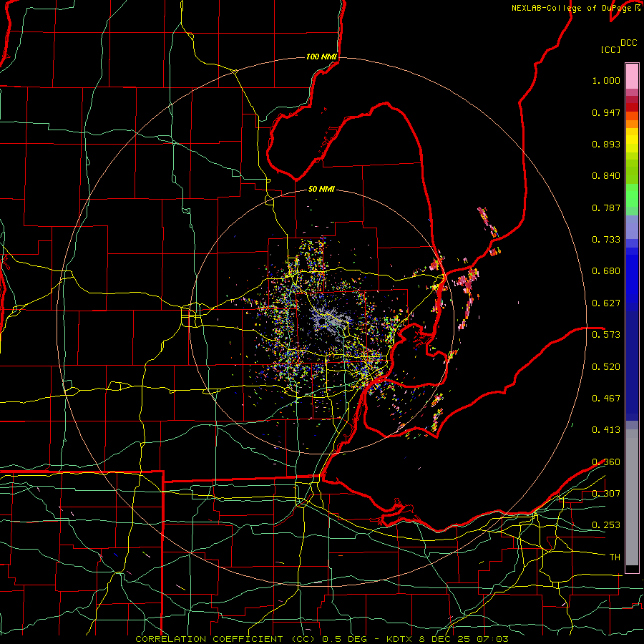This screenshot has width=644, height=644.
Task: Click the TH threshold label on the legend
Action: point(615,557)
